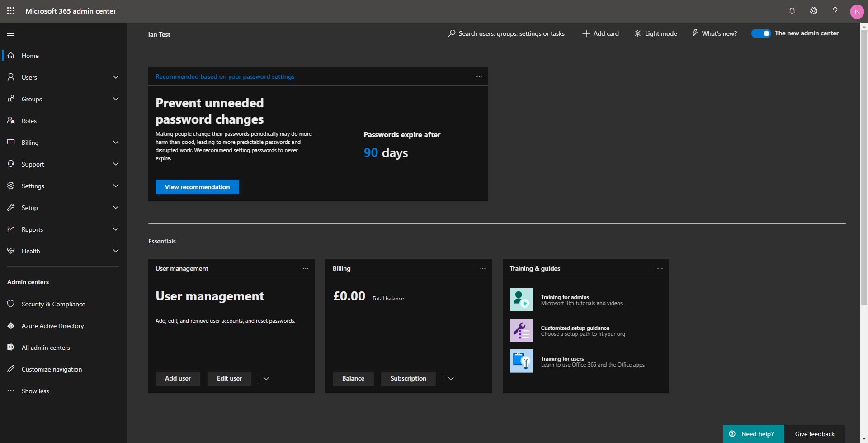Collapse the left navigation with hamburger icon
The height and width of the screenshot is (443, 868).
pyautogui.click(x=11, y=33)
